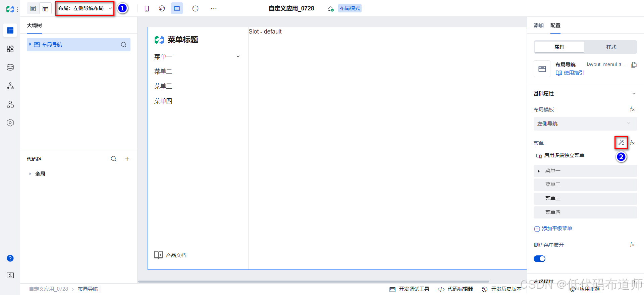Viewport: 644px width, 295px height.
Task: Select 菜单二 in the canvas menu
Action: click(163, 71)
